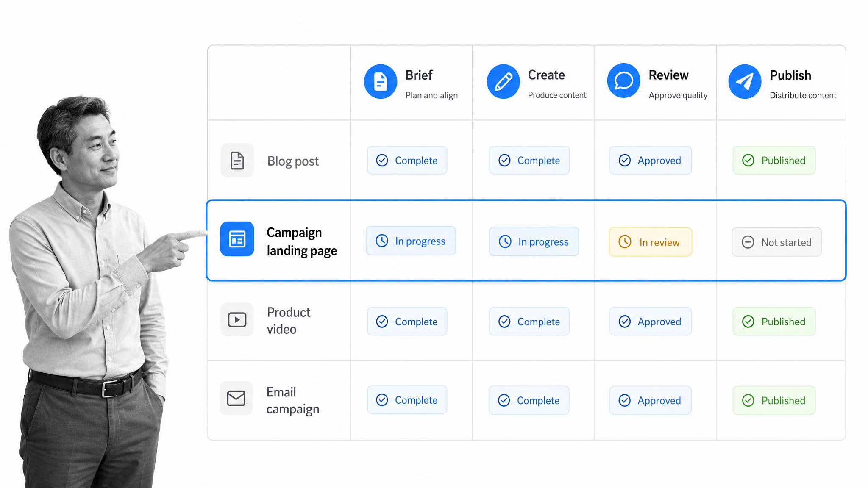This screenshot has height=488, width=868.
Task: Select the Review column heading
Action: 668,75
